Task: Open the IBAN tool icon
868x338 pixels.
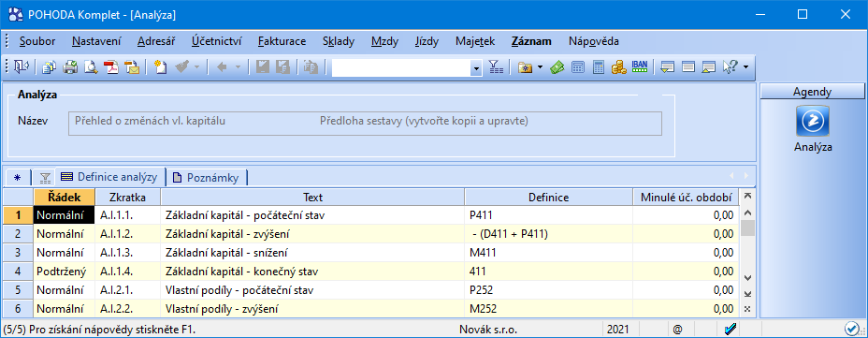Action: [x=640, y=67]
